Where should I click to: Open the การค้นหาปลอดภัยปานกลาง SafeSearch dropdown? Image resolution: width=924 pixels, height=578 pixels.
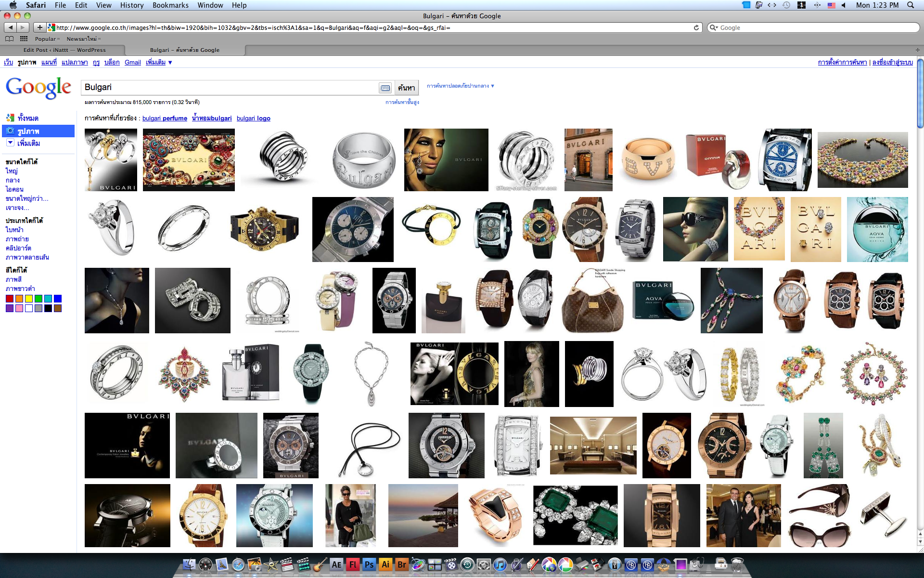click(x=461, y=86)
